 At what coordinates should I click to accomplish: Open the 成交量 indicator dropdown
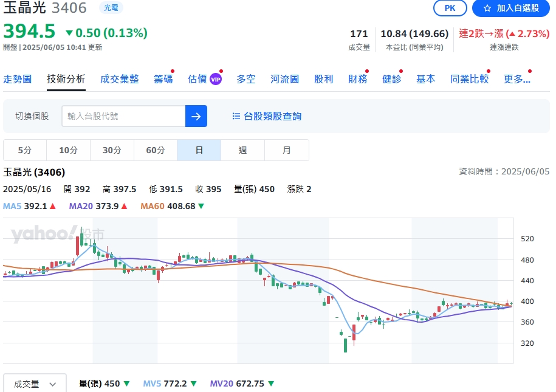pyautogui.click(x=35, y=383)
